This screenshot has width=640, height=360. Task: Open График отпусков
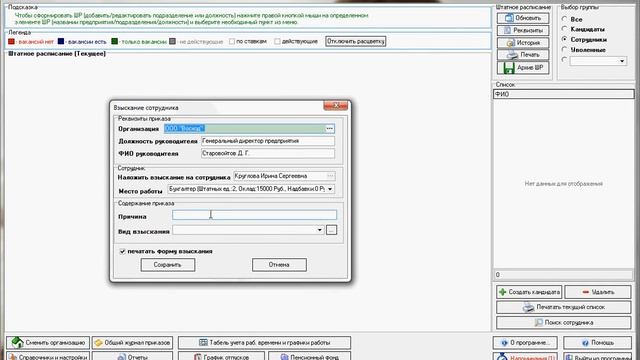pyautogui.click(x=221, y=356)
